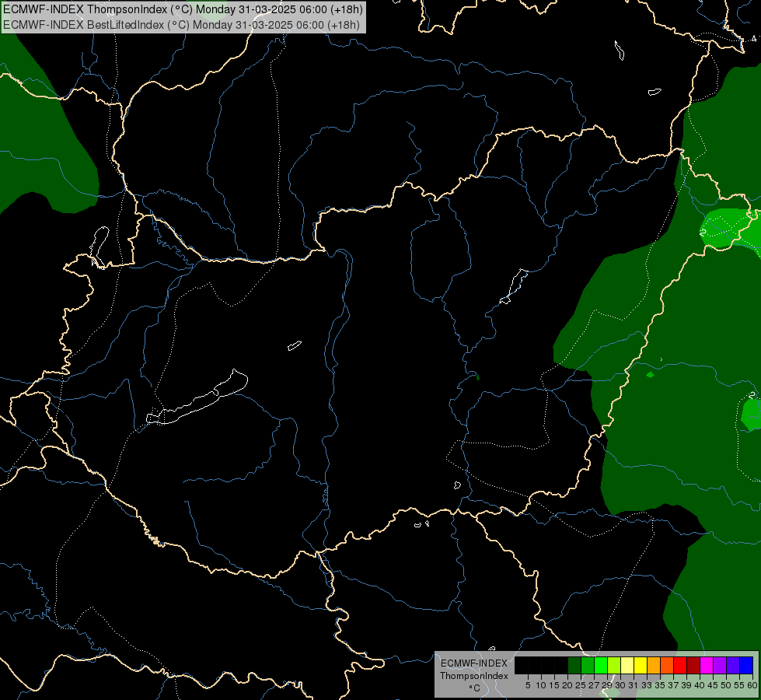The height and width of the screenshot is (700, 761).
Task: Click the blue 55-60 legend swatch
Action: coord(746,665)
